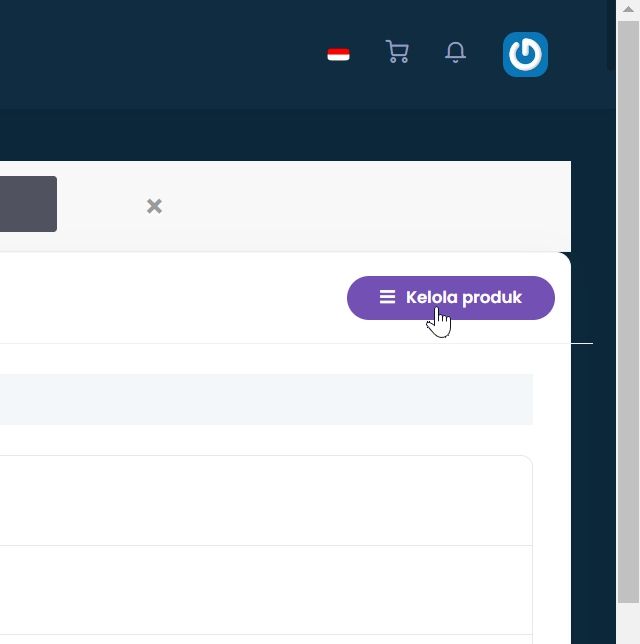Image resolution: width=640 pixels, height=644 pixels.
Task: Open the shopping cart
Action: coord(397,52)
